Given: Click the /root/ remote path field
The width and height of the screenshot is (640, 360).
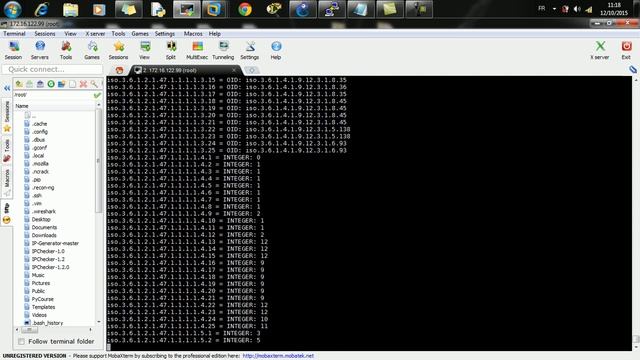Looking at the screenshot, I should tap(53, 95).
